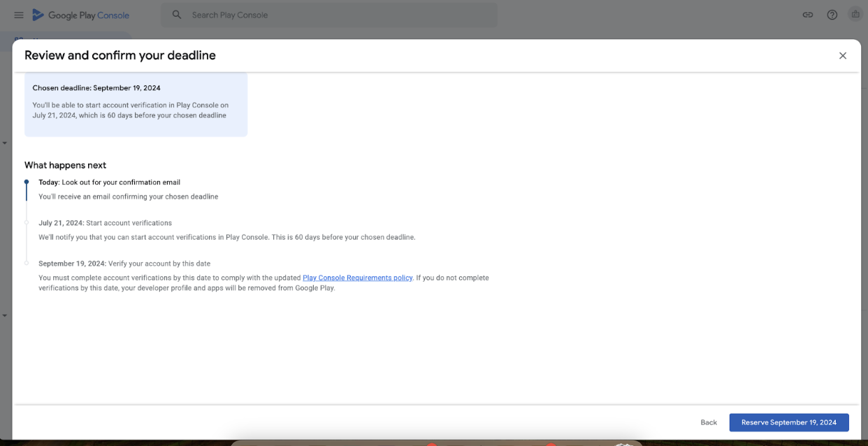Click Reserve September 19, 2024 button
This screenshot has width=868, height=446.
click(x=788, y=422)
